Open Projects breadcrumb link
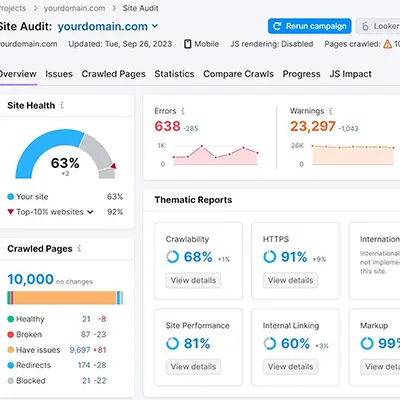 tap(13, 8)
